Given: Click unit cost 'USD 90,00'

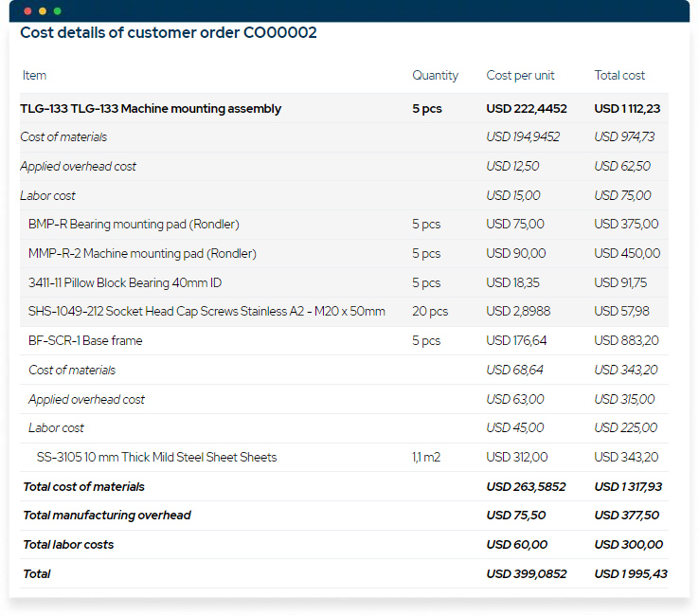Looking at the screenshot, I should tap(516, 253).
